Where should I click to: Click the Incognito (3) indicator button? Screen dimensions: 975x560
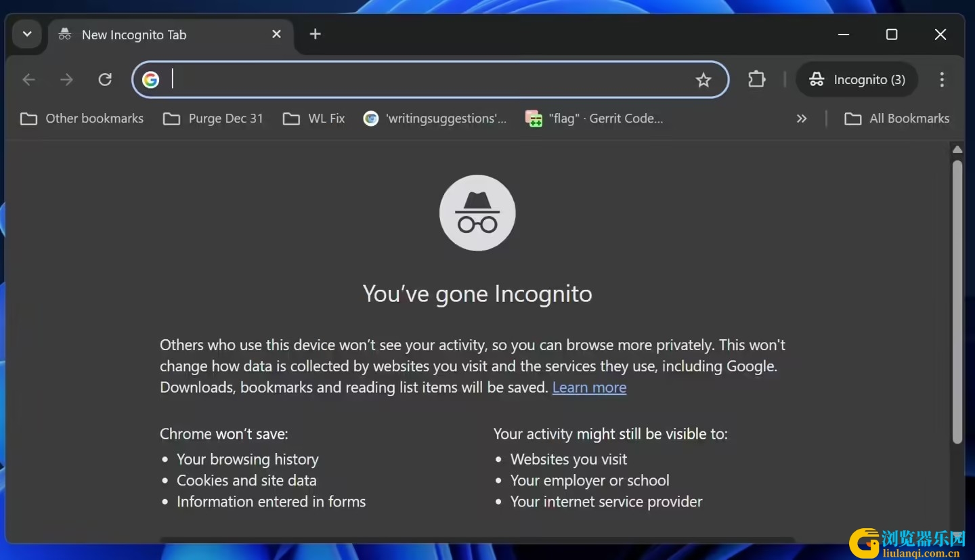857,79
